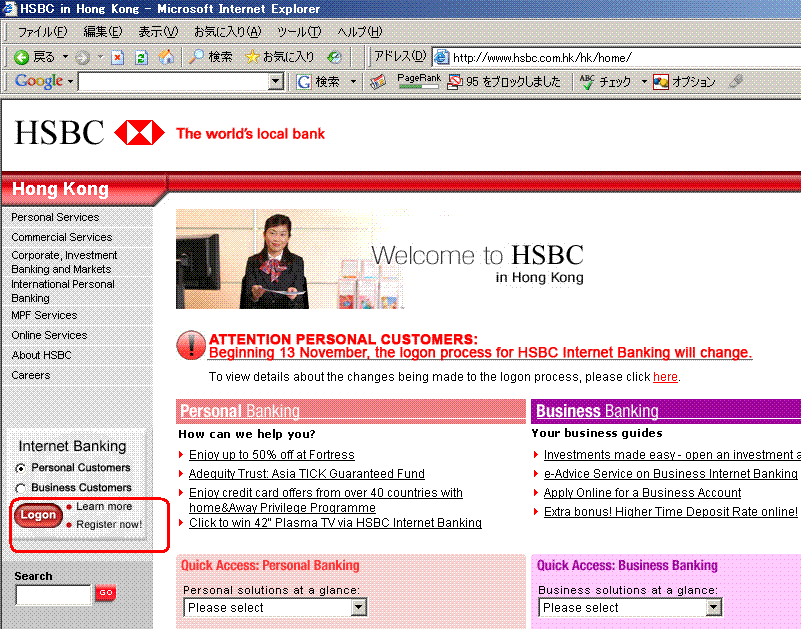Open Enjoy up to 50% off at Fortress

pyautogui.click(x=272, y=455)
